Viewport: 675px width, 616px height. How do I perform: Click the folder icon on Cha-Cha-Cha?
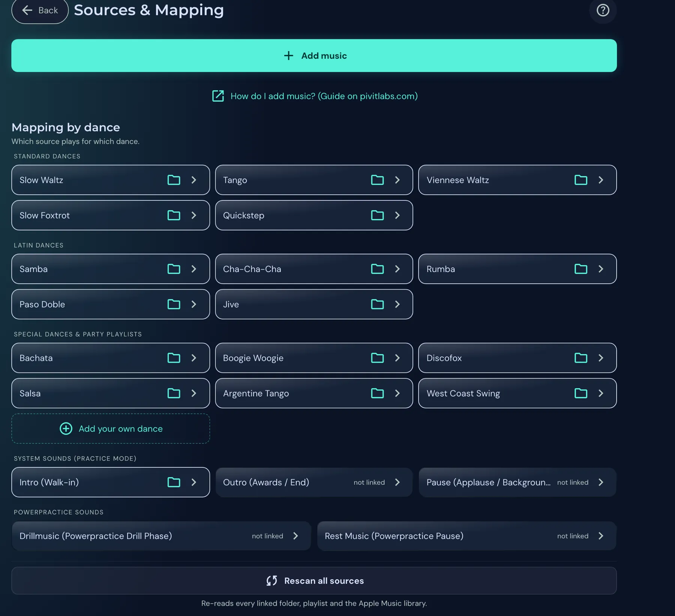[x=377, y=269]
